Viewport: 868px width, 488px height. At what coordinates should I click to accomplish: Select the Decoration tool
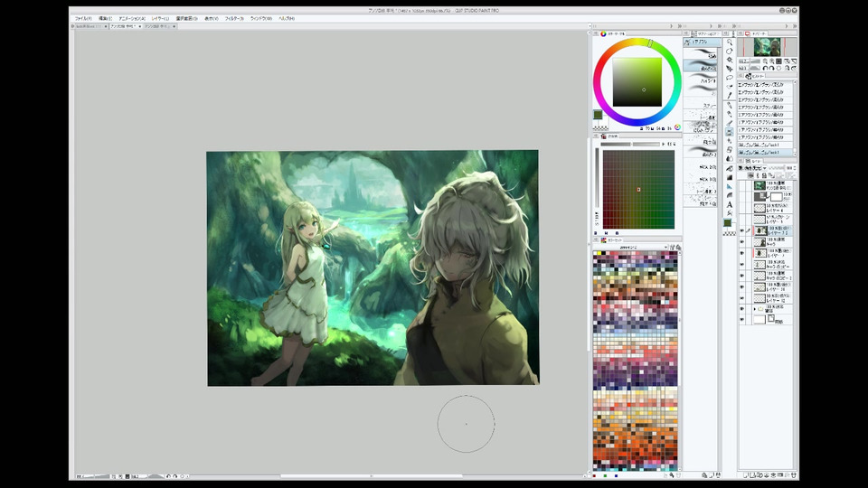[x=729, y=141]
